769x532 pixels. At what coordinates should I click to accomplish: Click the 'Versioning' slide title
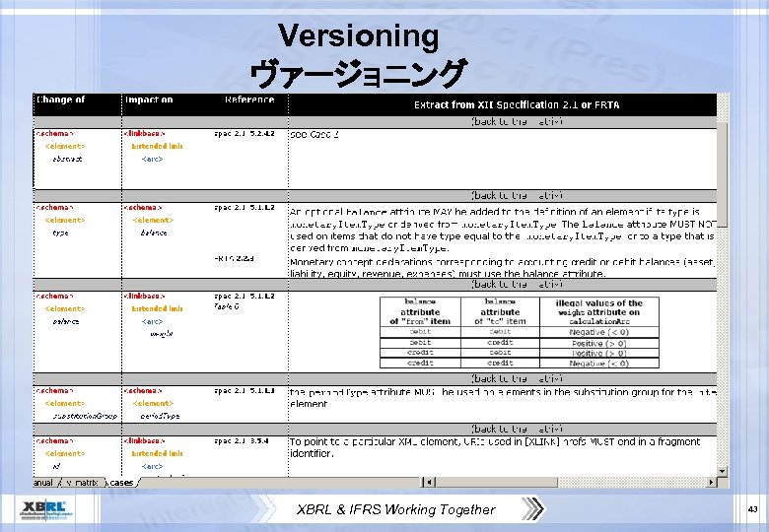pyautogui.click(x=359, y=35)
